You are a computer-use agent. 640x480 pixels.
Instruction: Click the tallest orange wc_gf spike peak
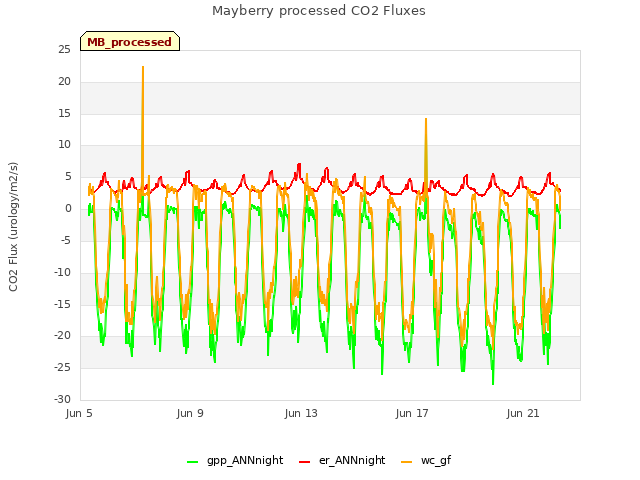(143, 67)
